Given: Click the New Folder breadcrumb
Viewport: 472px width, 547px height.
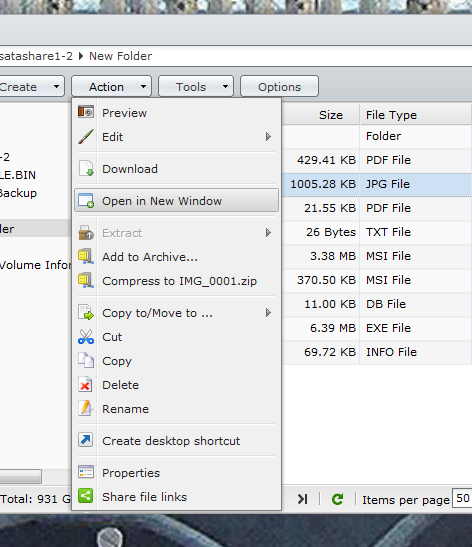Looking at the screenshot, I should (120, 56).
